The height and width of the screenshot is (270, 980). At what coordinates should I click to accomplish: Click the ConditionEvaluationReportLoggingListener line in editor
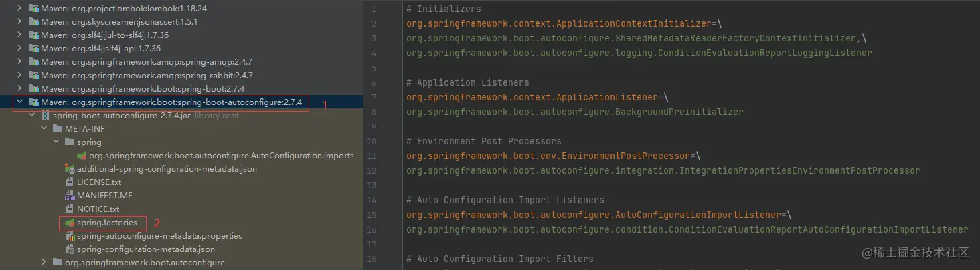[639, 53]
